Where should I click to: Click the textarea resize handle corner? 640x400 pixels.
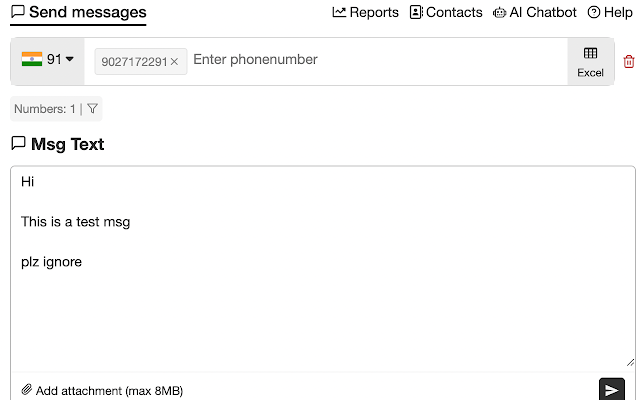[630, 362]
